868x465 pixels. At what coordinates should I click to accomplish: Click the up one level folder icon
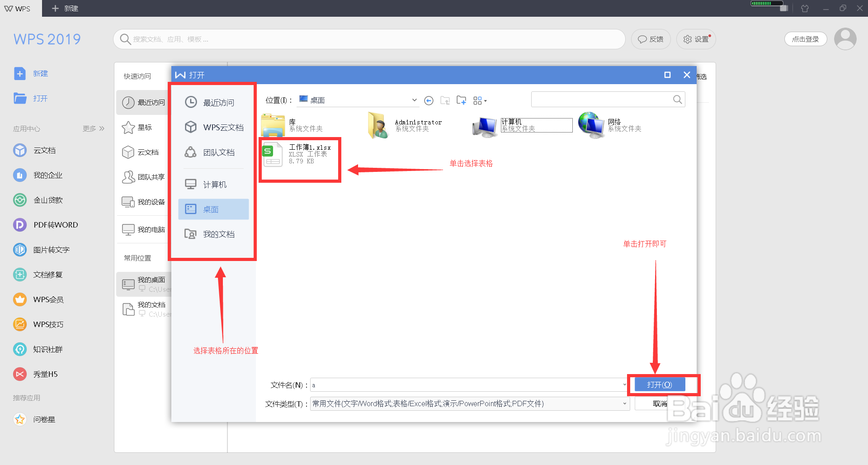445,100
